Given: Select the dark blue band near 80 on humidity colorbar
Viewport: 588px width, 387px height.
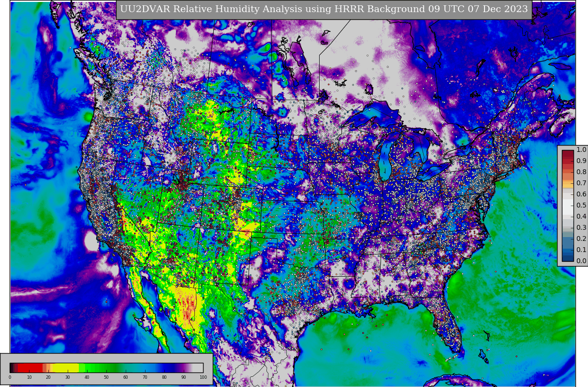Looking at the screenshot, I should (169, 368).
